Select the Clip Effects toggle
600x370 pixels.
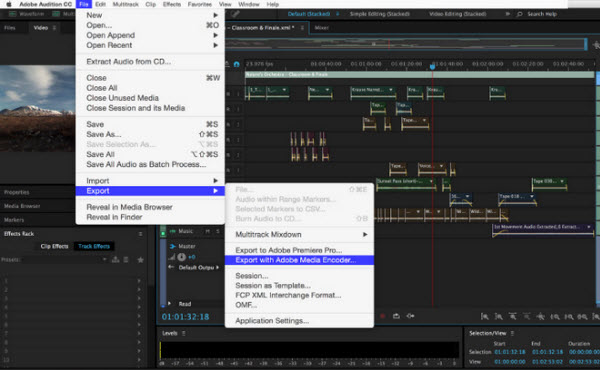click(54, 246)
